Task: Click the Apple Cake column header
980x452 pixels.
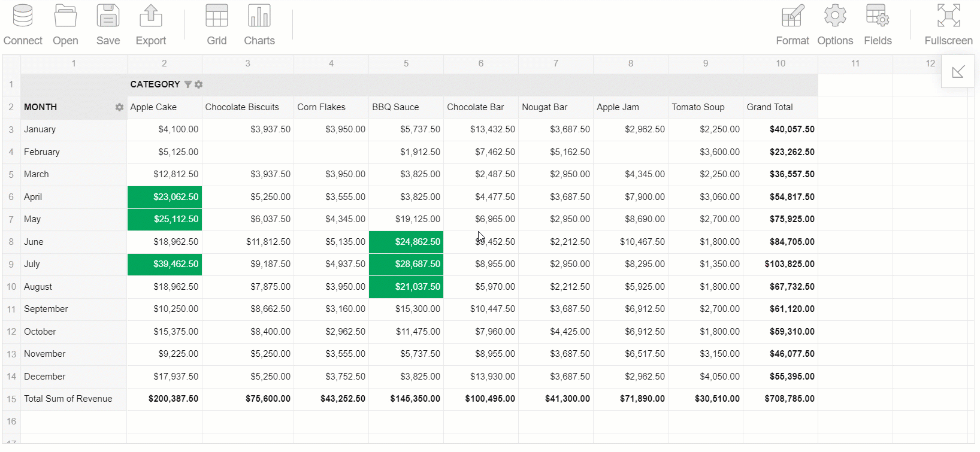Action: (x=165, y=107)
